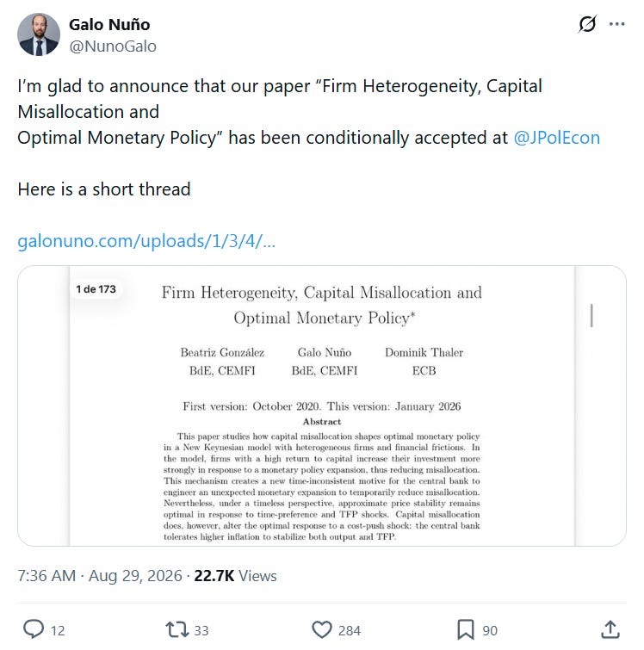Click the share upload arrow icon
This screenshot has height=650, width=644.
tap(610, 629)
